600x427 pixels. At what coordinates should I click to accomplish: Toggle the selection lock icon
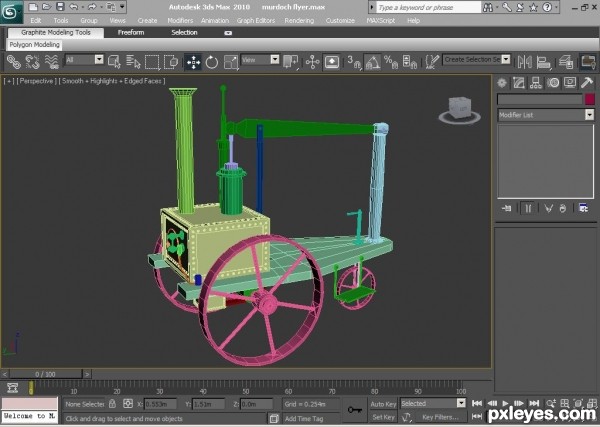112,404
